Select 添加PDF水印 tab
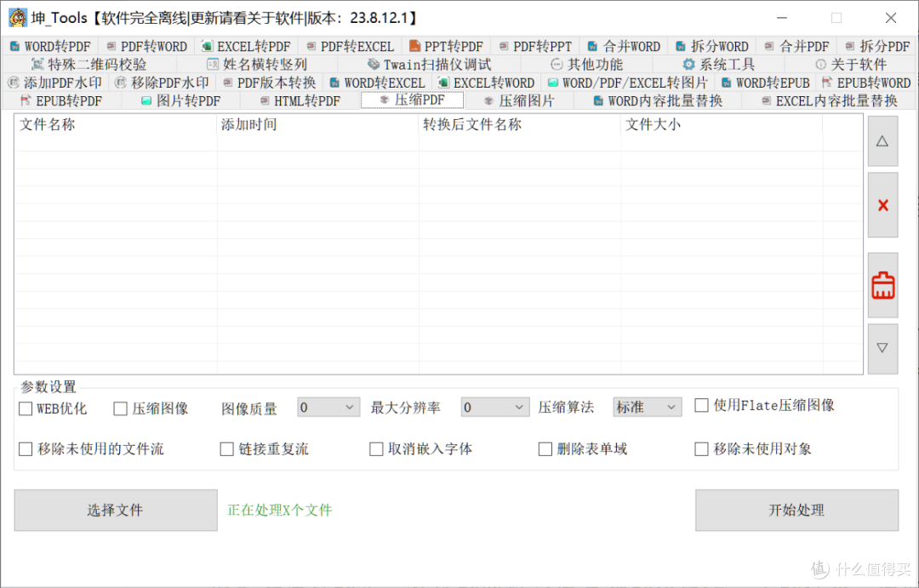919x588 pixels. [55, 83]
